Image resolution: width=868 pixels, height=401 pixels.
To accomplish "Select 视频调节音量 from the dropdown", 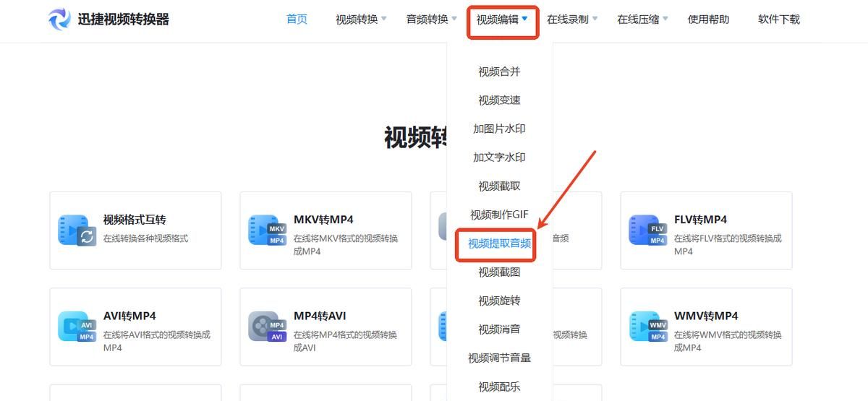I will pos(499,358).
